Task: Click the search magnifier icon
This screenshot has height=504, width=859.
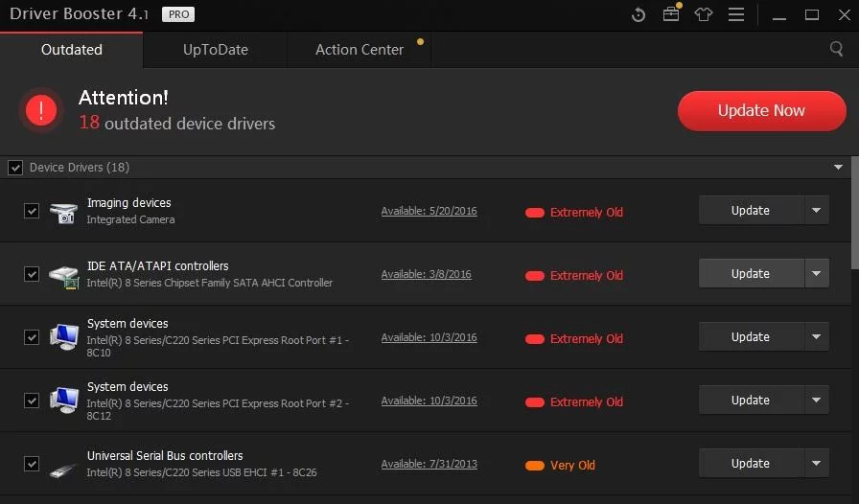Action: [x=836, y=49]
